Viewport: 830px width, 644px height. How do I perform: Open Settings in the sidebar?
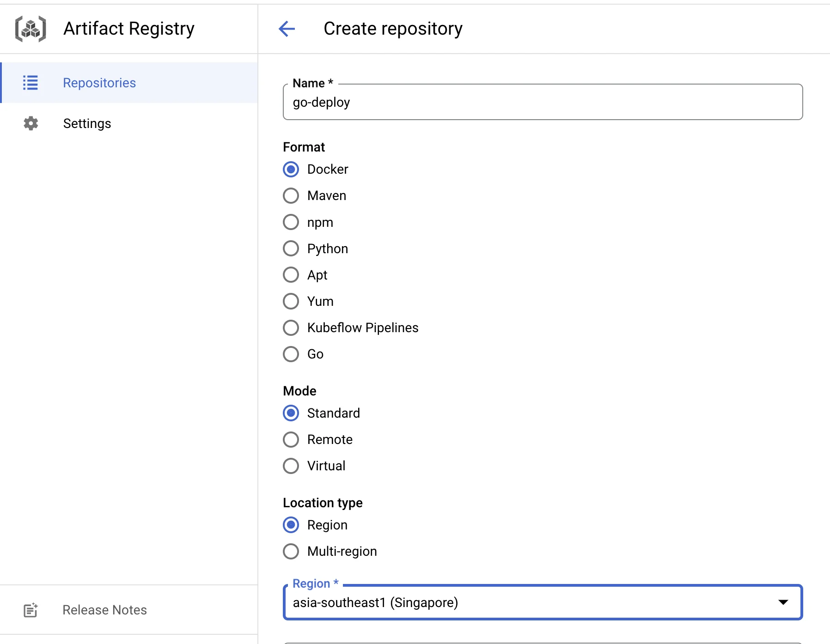(x=129, y=123)
